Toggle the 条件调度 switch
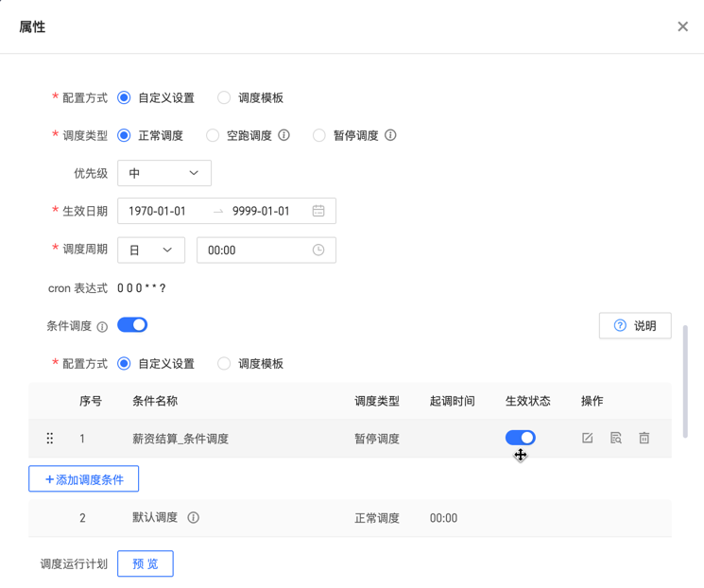The image size is (704, 588). [132, 325]
